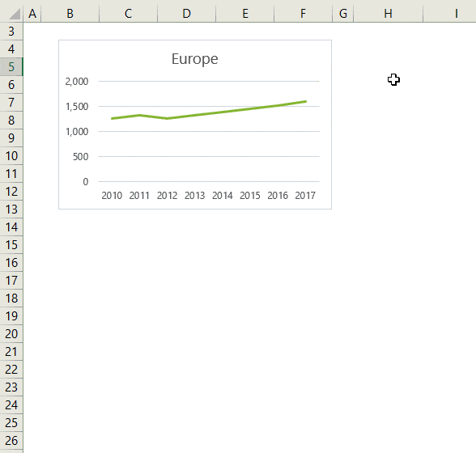Screen dimensions: 476x453
Task: Select row 10 header
Action: (11, 156)
